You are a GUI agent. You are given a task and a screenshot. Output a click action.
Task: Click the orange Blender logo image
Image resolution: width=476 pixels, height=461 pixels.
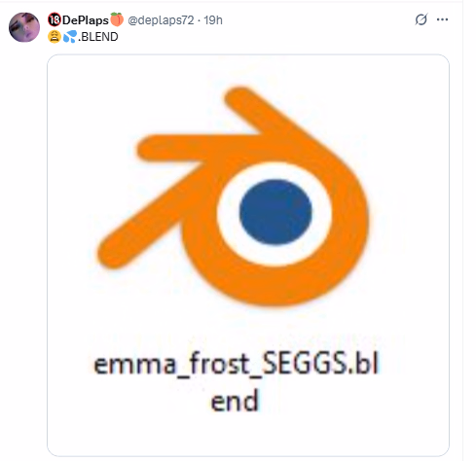click(233, 195)
